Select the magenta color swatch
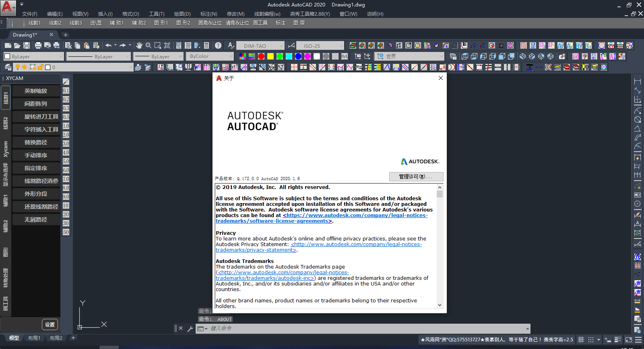The image size is (644, 349). 308,56
